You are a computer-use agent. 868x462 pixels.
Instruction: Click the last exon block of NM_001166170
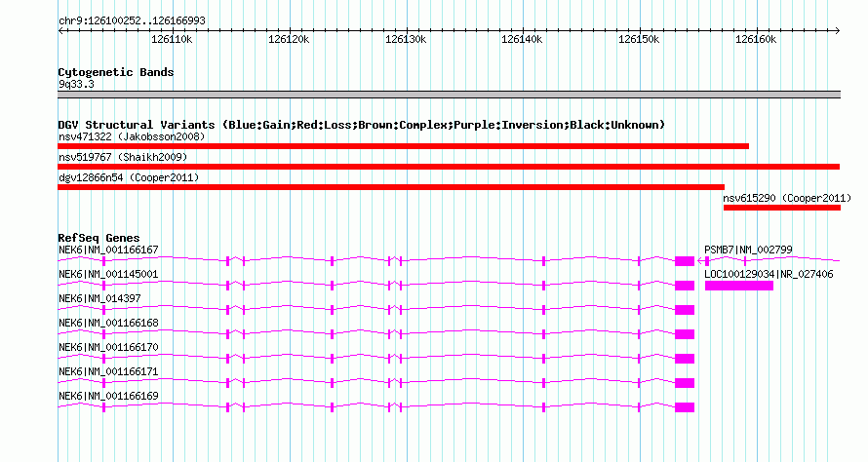(x=685, y=359)
